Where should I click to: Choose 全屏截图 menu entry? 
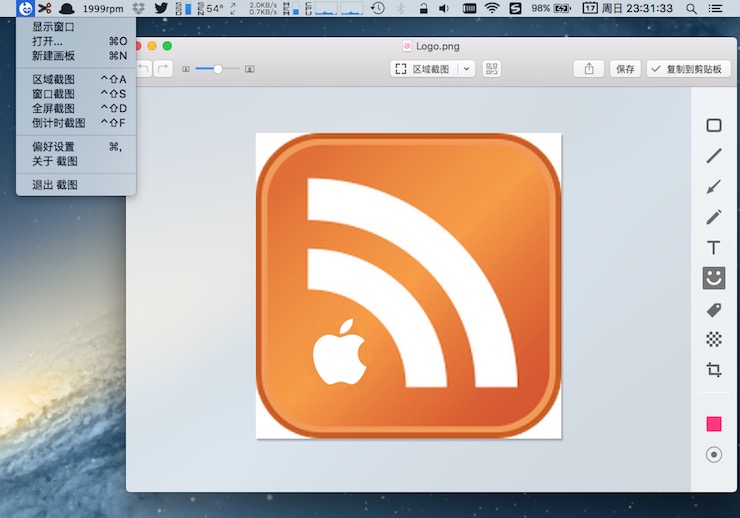[x=76, y=109]
